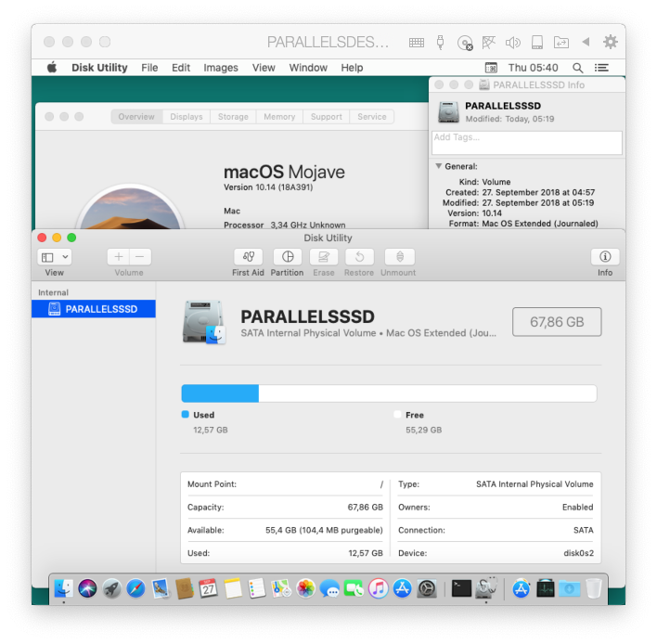Open Safari compass icon in Dock
Image resolution: width=657 pixels, height=644 pixels.
click(x=136, y=588)
